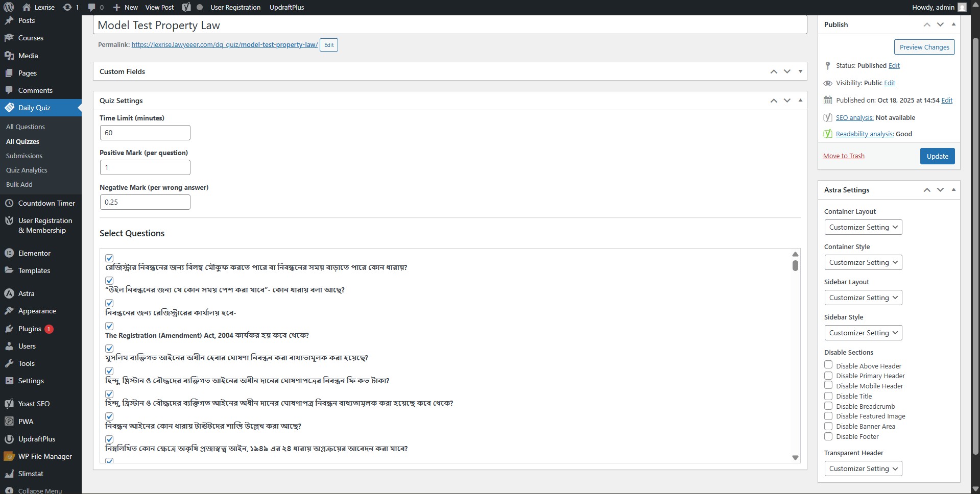The image size is (980, 494).
Task: Open the Submissions submenu item
Action: [24, 156]
